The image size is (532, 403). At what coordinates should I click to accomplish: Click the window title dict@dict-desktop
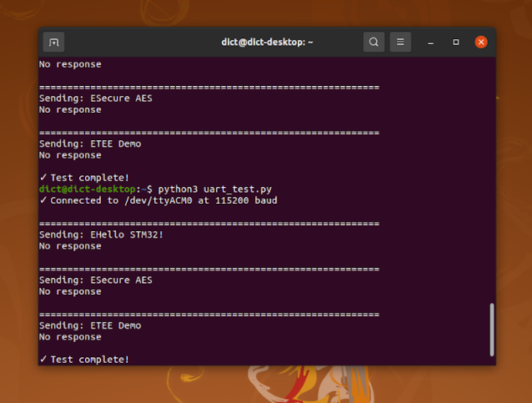click(x=267, y=42)
